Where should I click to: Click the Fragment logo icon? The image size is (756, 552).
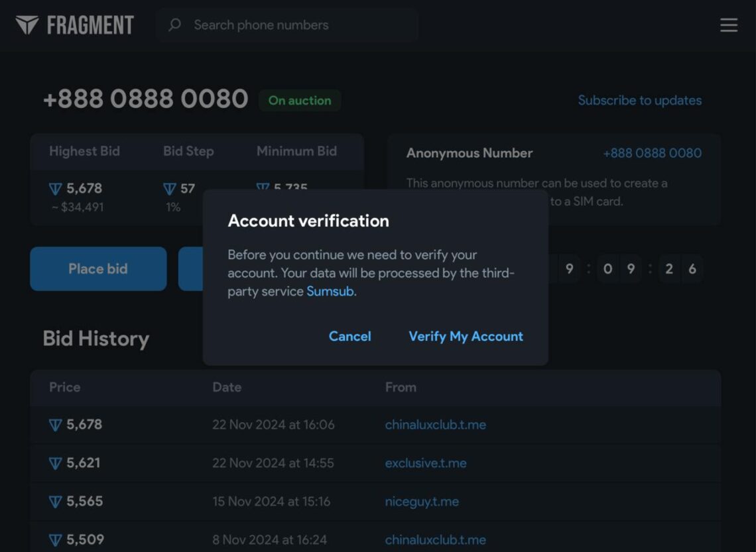[27, 25]
